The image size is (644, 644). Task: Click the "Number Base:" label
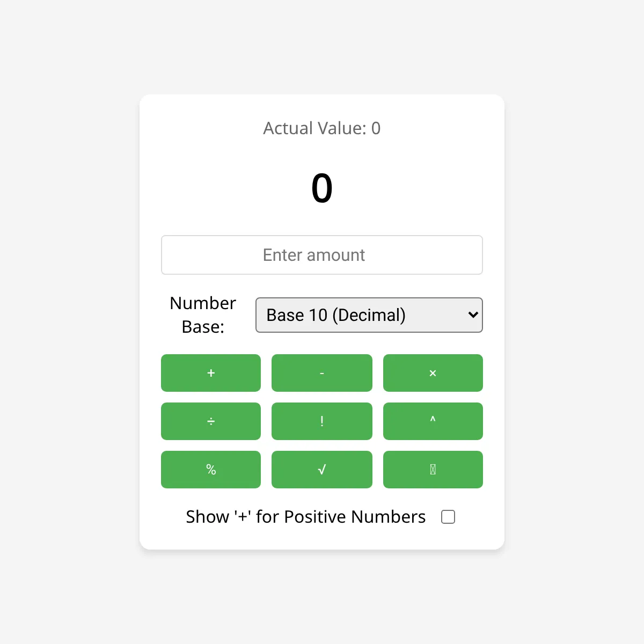(203, 315)
